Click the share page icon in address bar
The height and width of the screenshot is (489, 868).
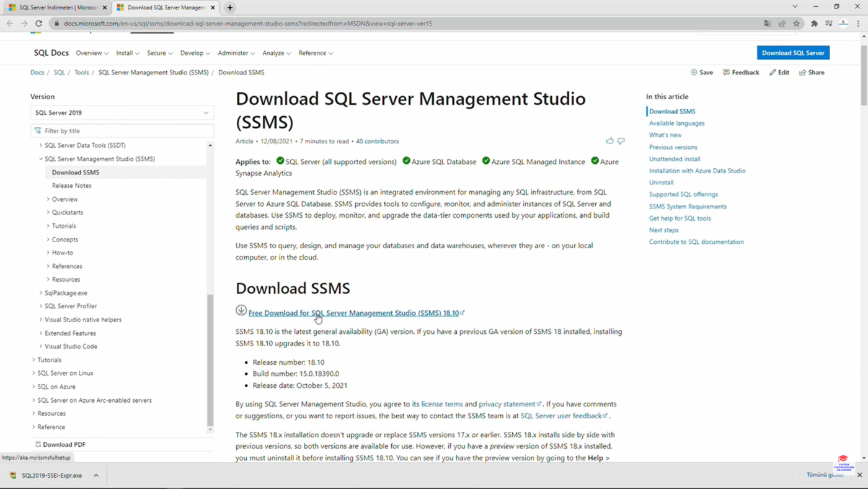[x=782, y=24]
